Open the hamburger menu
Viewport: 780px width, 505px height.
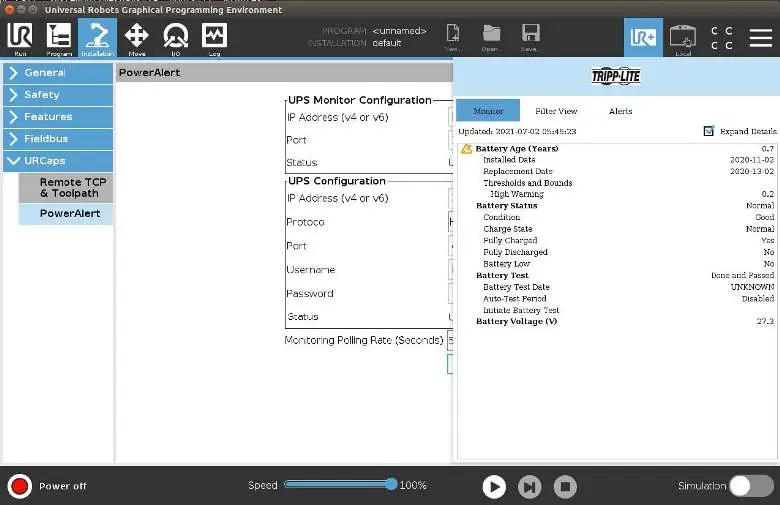pos(761,38)
